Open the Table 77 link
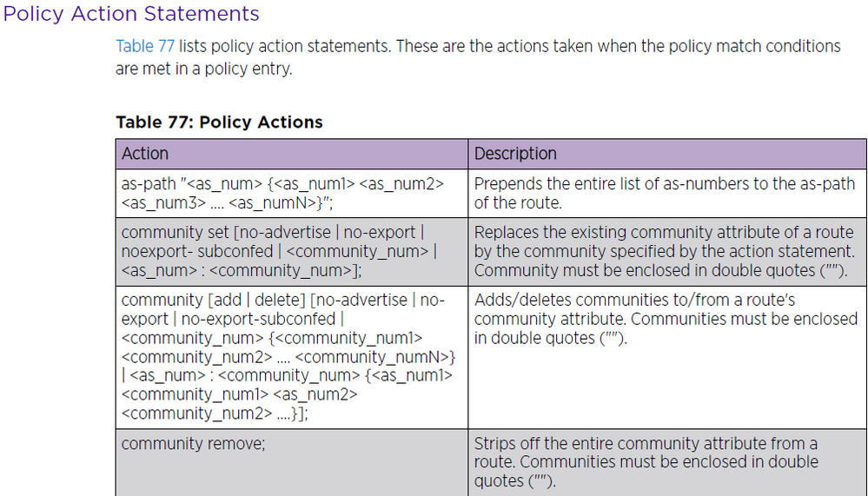Image resolution: width=868 pixels, height=496 pixels. (x=145, y=46)
